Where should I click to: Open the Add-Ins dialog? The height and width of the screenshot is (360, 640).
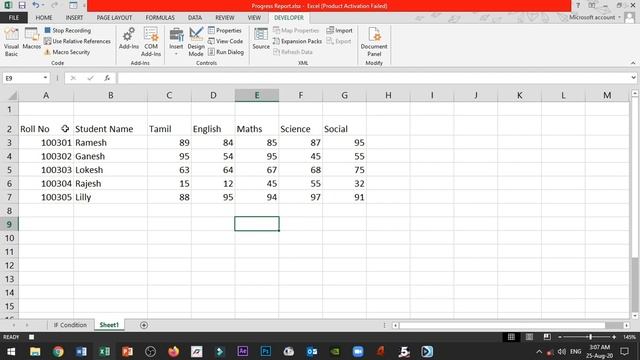(x=129, y=39)
